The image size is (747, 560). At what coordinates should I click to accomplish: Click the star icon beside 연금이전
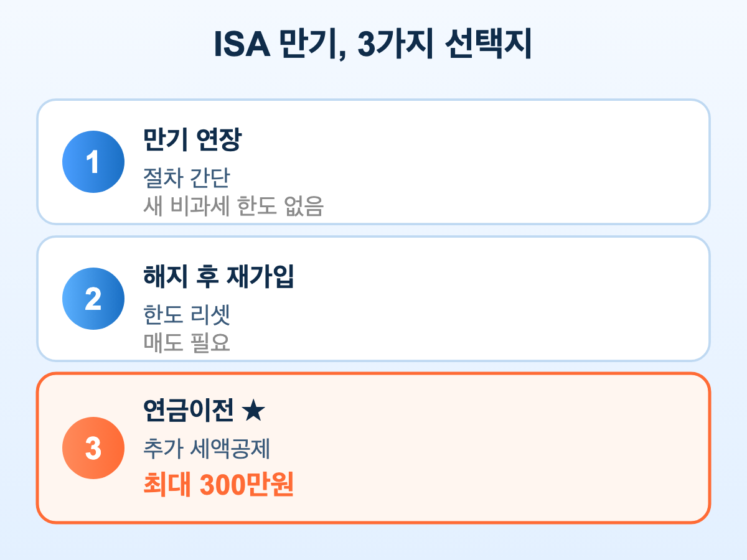coord(253,410)
